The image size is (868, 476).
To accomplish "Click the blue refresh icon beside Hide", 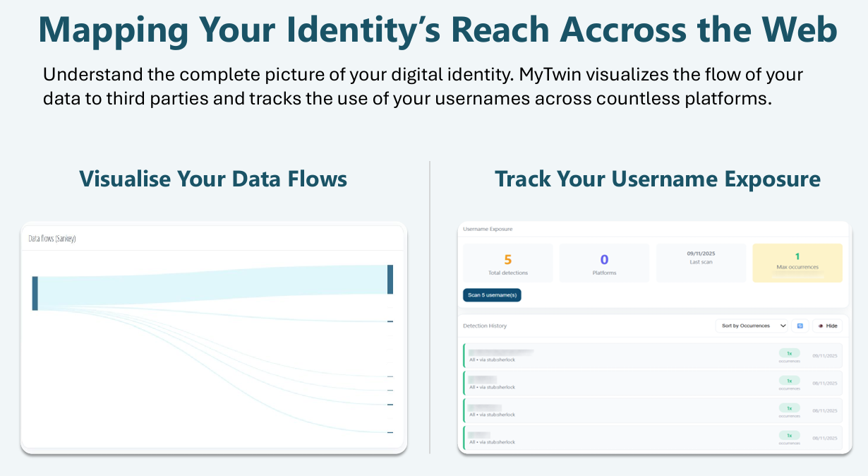I will (800, 326).
